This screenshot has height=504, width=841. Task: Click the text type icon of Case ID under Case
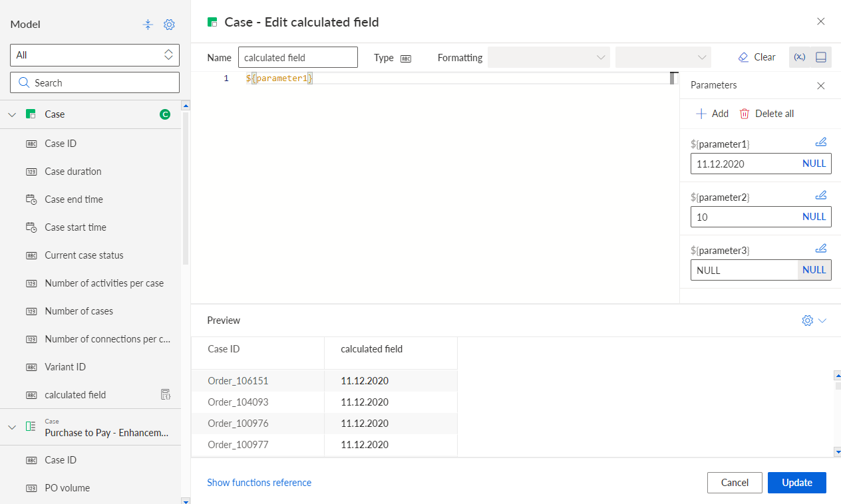31,144
